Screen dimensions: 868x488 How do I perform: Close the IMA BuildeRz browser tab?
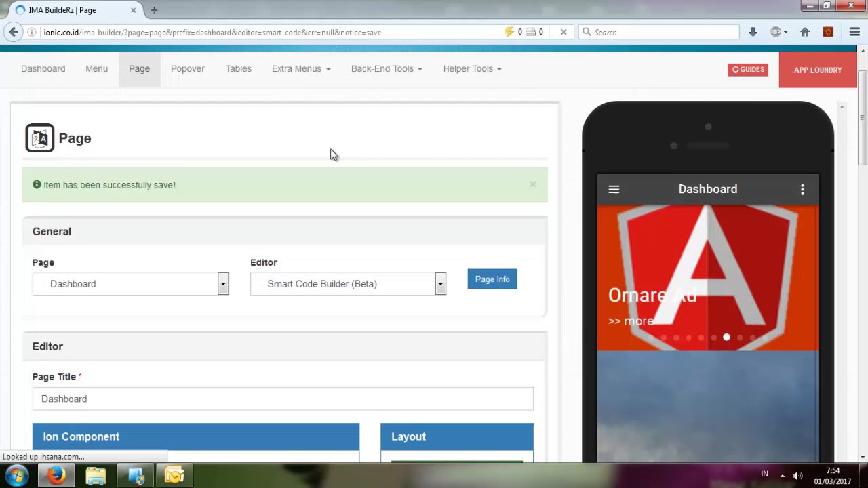(x=134, y=10)
